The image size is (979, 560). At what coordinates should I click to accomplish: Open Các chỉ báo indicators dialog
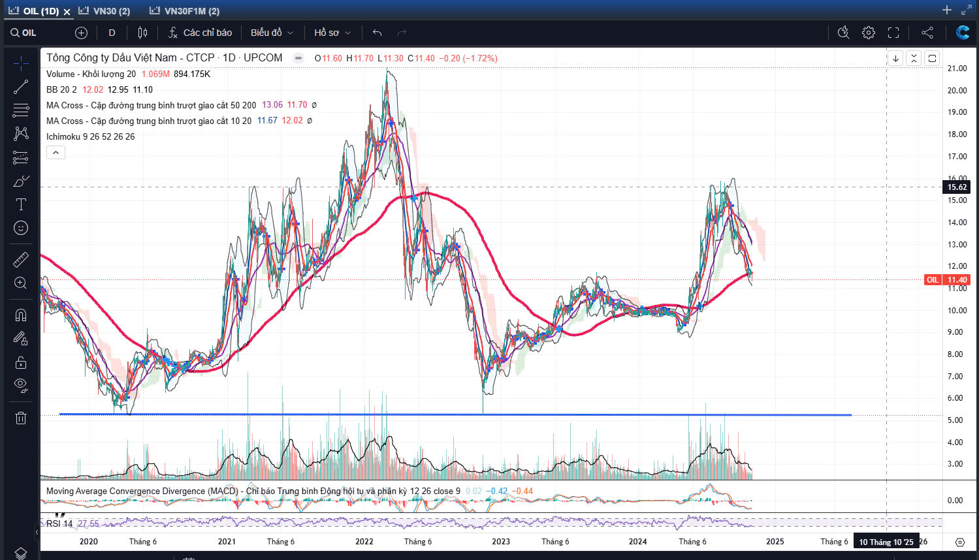coord(200,33)
